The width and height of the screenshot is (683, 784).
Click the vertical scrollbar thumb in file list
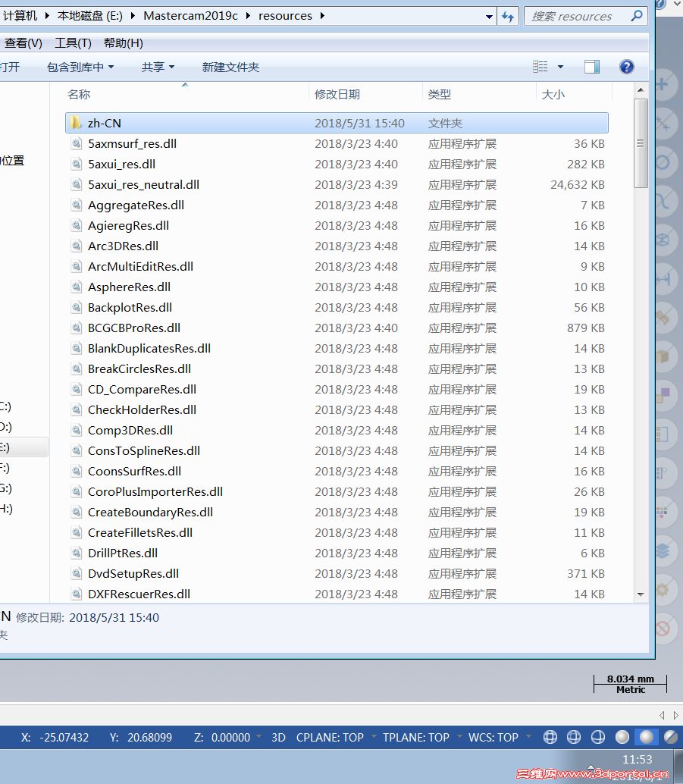[x=641, y=143]
